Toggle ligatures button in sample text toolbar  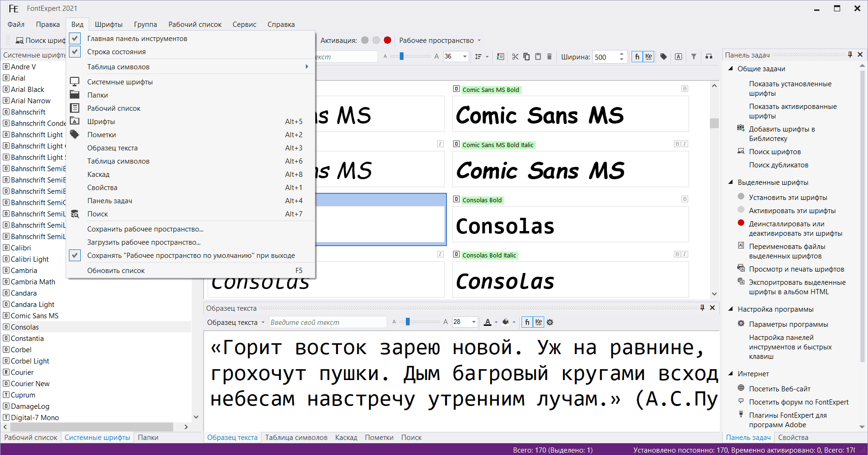pyautogui.click(x=527, y=322)
